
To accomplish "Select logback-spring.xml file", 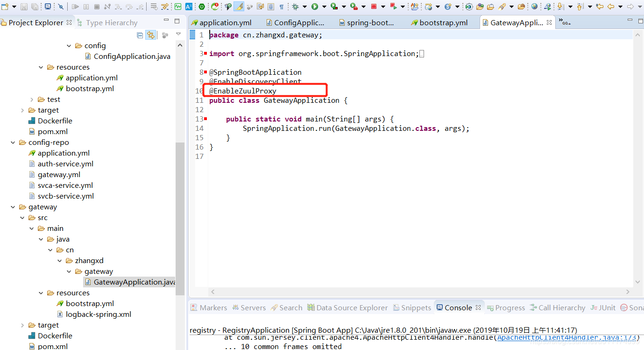I will [x=94, y=314].
